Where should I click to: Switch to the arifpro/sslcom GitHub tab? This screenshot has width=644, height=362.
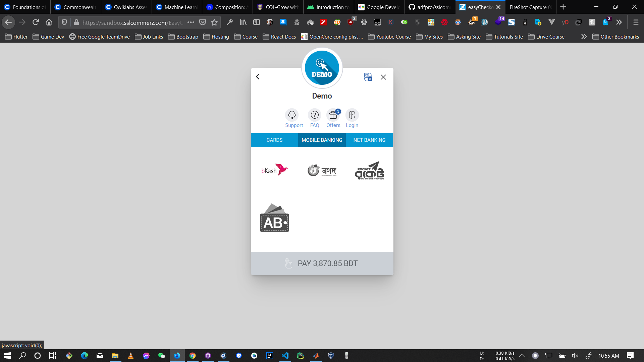[430, 7]
